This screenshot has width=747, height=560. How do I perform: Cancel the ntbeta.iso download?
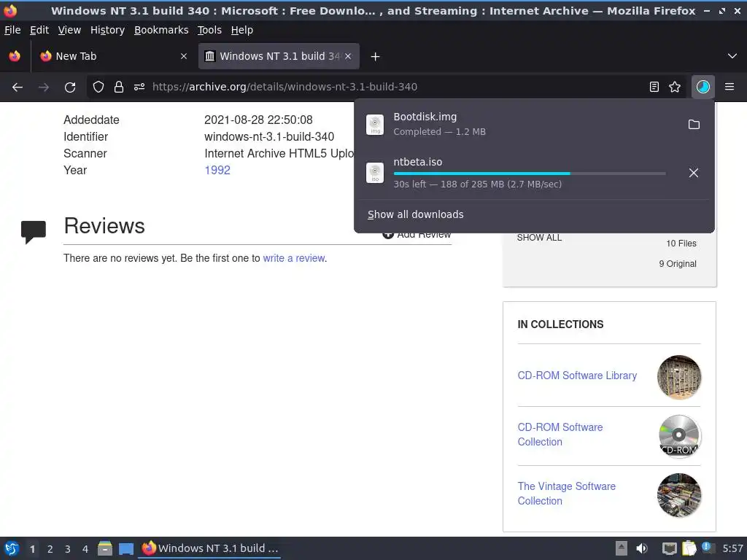tap(694, 172)
